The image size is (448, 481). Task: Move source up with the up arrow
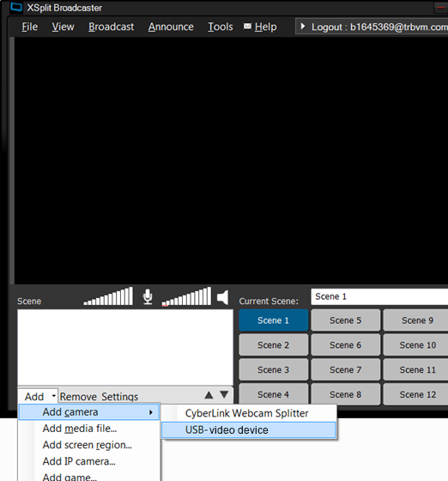click(x=209, y=395)
